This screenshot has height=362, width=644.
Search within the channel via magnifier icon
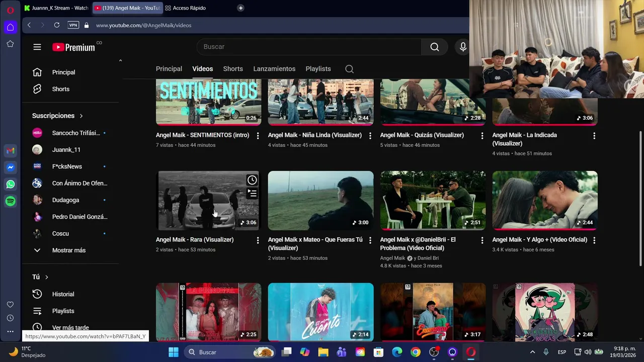[x=349, y=69]
